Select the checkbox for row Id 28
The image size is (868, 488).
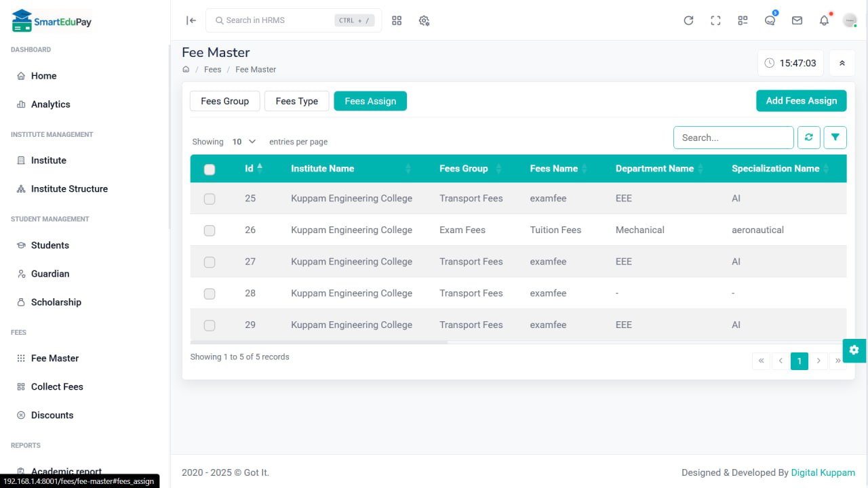210,293
